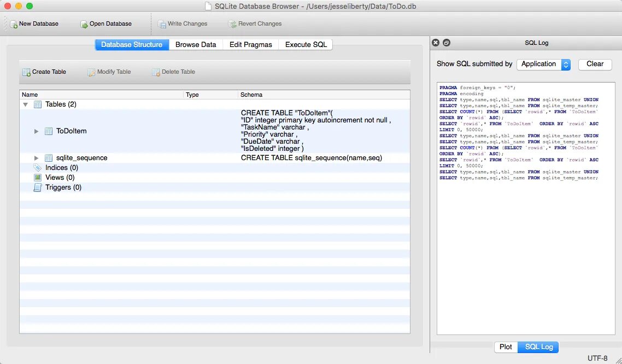Click the Delete Table icon
This screenshot has width=622, height=364.
pos(156,72)
